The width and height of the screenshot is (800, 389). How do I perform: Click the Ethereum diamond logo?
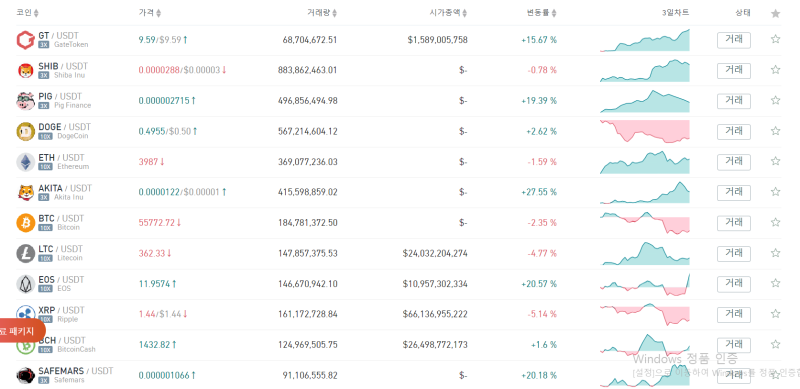[x=26, y=162]
